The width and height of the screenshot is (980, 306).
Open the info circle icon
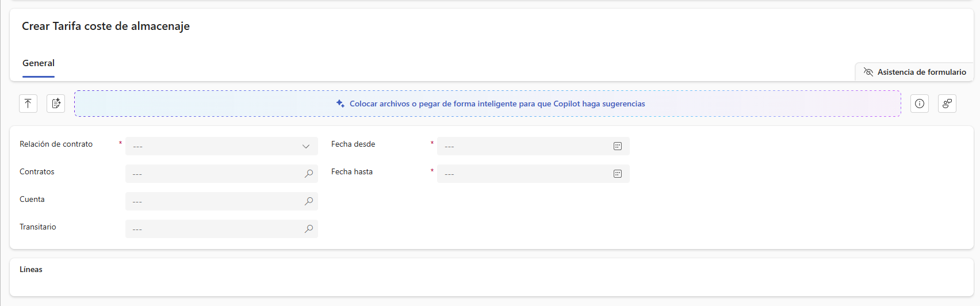[x=920, y=104]
